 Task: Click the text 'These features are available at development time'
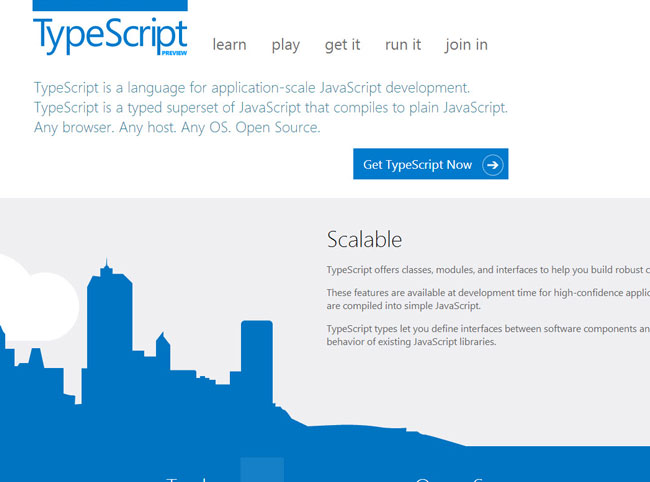coord(431,293)
